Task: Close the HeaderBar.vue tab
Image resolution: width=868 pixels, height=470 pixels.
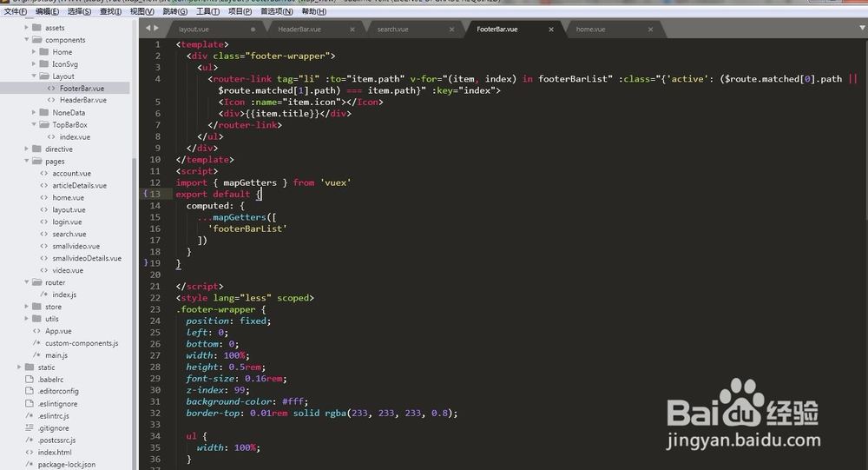Action: point(352,30)
